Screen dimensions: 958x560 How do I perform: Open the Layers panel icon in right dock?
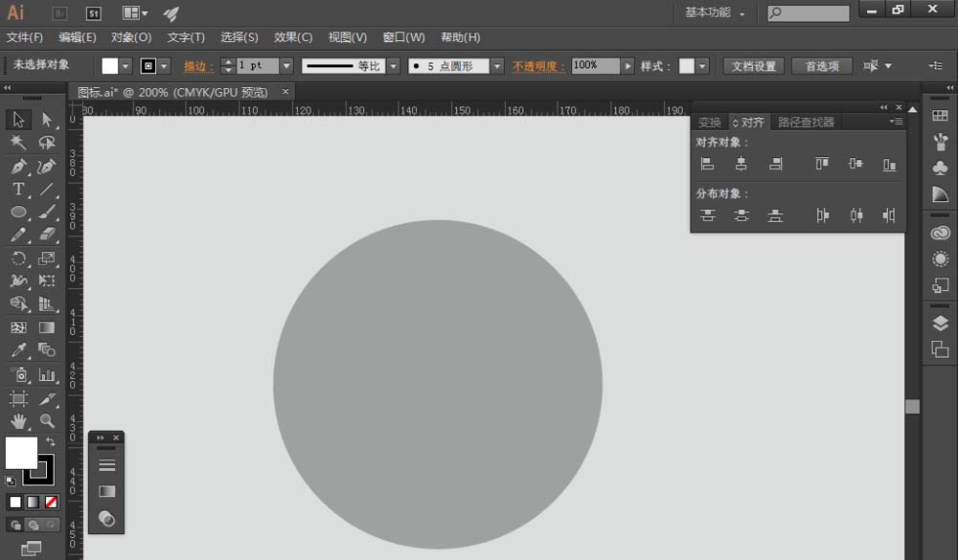pyautogui.click(x=941, y=323)
